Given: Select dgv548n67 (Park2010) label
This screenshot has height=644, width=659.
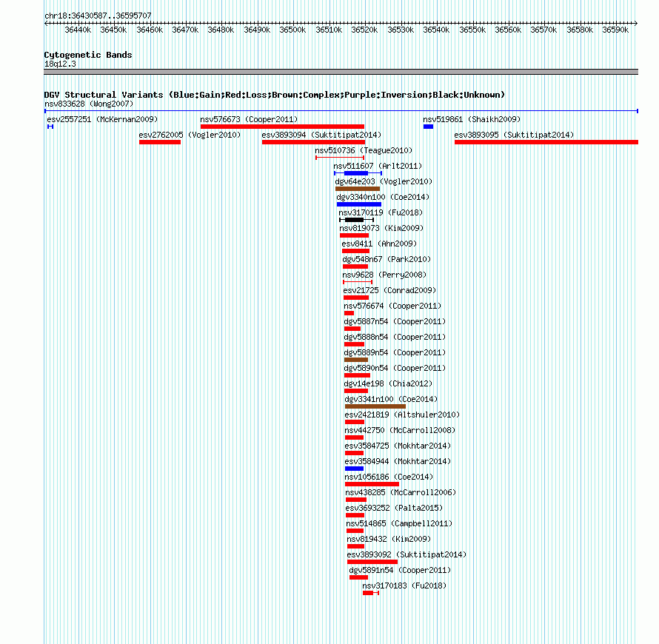Looking at the screenshot, I should 387,259.
